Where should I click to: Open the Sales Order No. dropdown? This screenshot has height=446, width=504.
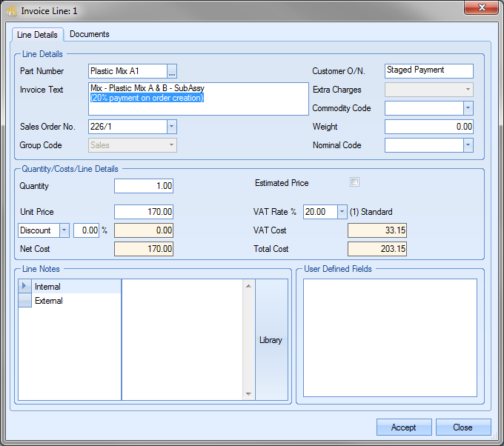click(x=171, y=127)
